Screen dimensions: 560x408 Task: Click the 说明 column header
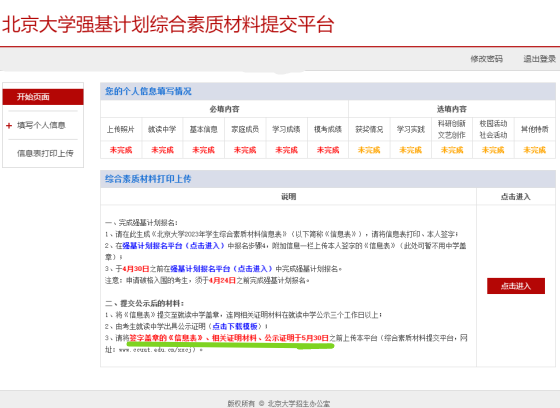coord(289,196)
